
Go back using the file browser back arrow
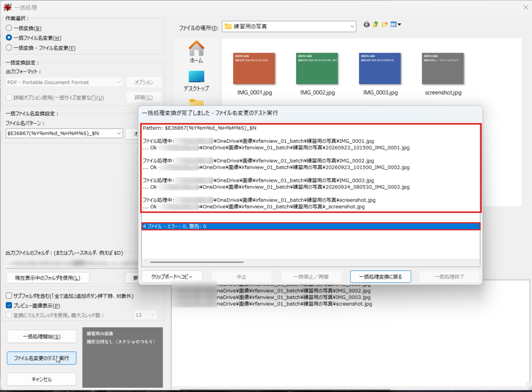(x=366, y=24)
